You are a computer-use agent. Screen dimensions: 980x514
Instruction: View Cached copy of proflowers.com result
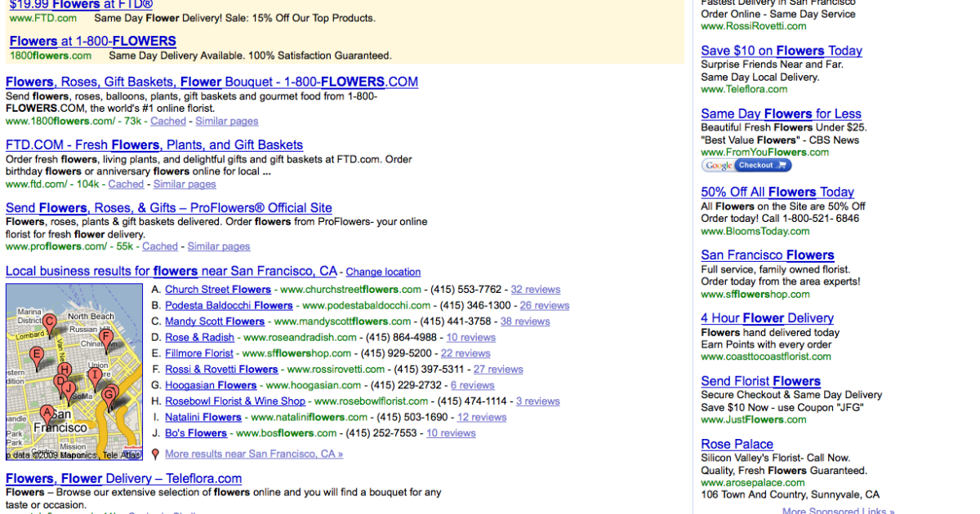click(160, 246)
